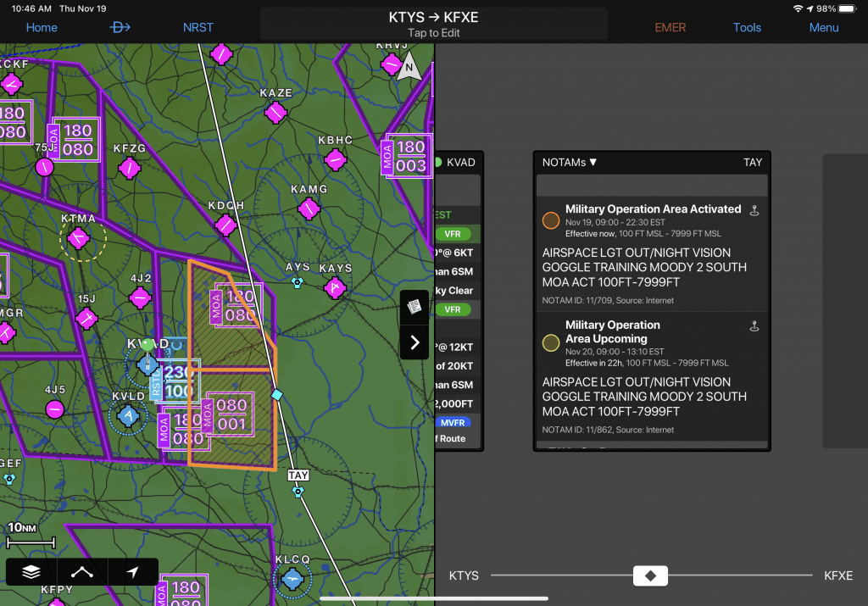Select KLCQ airport symbol
The image size is (868, 606).
click(292, 579)
